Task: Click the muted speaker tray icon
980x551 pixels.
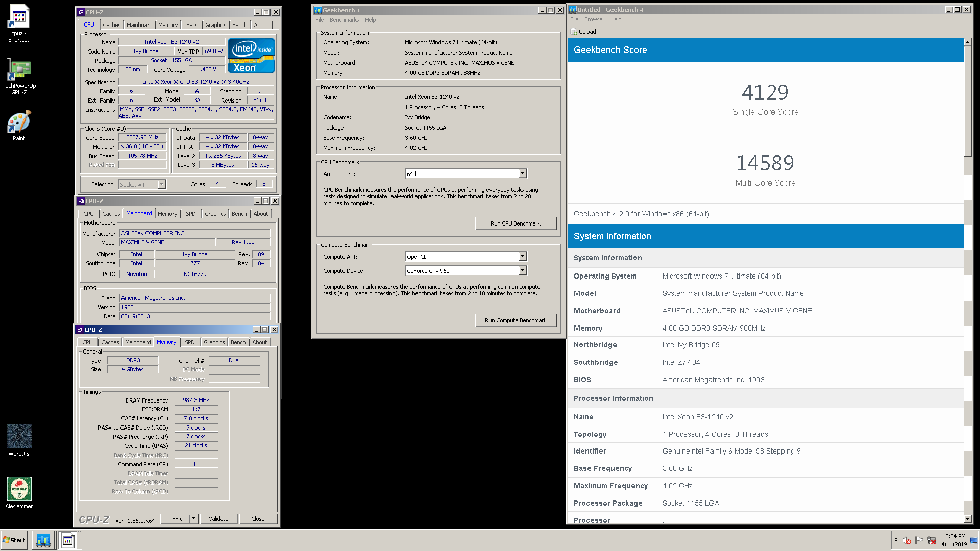Action: pyautogui.click(x=907, y=540)
